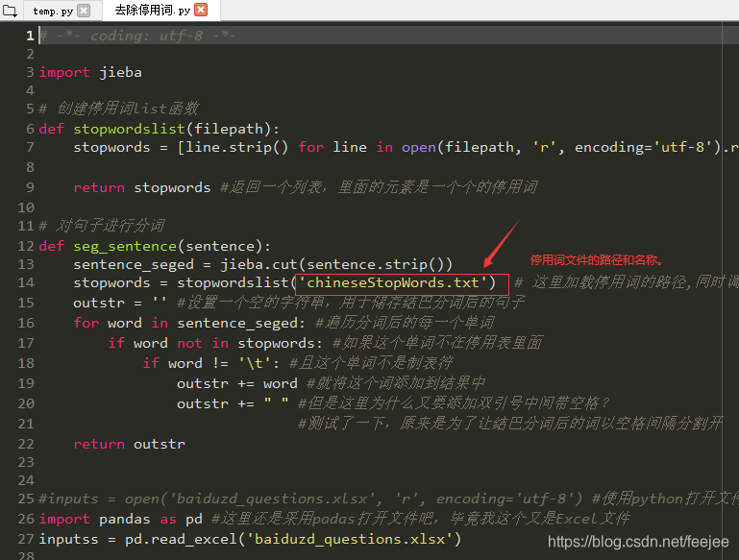Viewport: 739px width, 560px height.
Task: Click line number 27 in gutter
Action: click(26, 539)
